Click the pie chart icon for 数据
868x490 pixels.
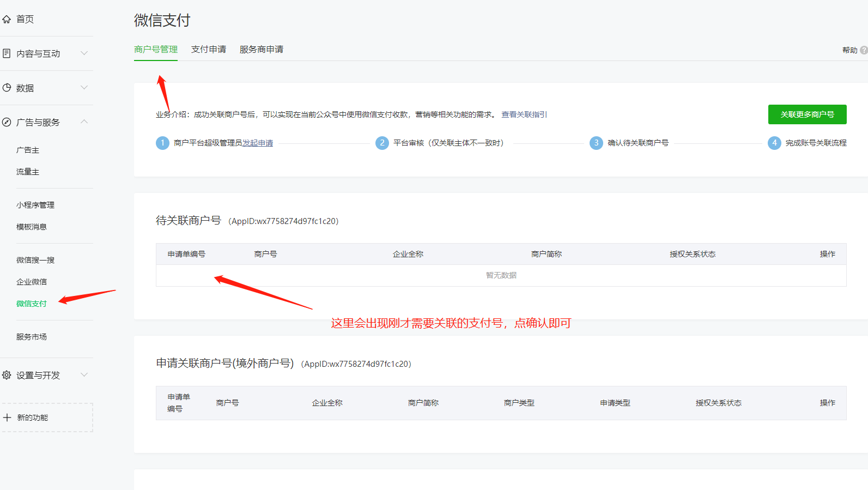(x=7, y=88)
